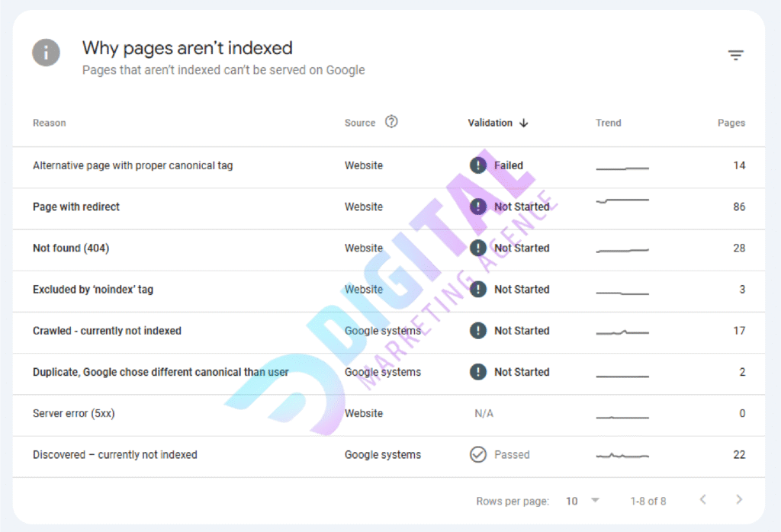Sort by the Validation column header
The width and height of the screenshot is (781, 532).
(x=490, y=123)
